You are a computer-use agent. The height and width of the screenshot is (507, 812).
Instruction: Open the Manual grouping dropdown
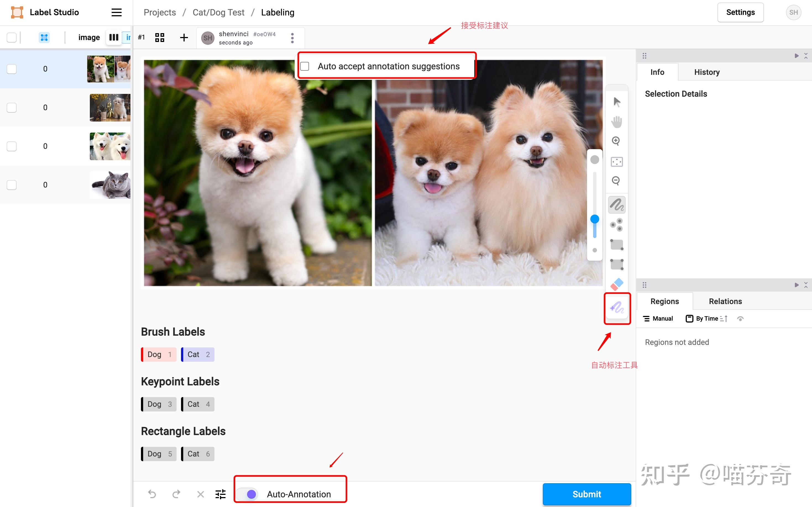tap(658, 319)
